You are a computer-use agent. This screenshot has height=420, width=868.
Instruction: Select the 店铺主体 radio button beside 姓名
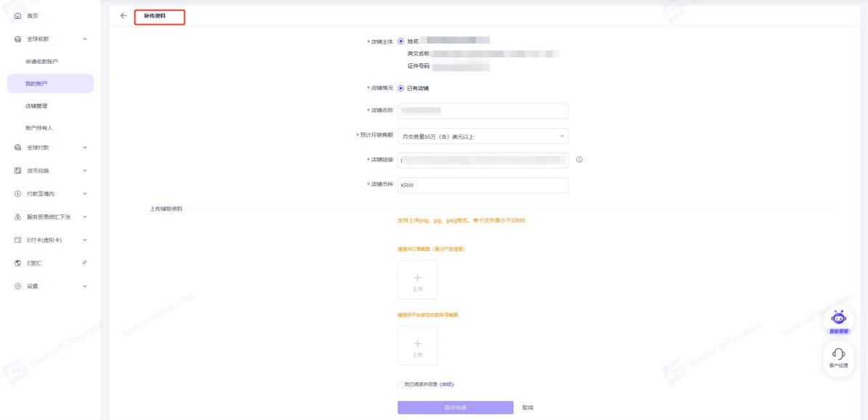click(x=401, y=41)
